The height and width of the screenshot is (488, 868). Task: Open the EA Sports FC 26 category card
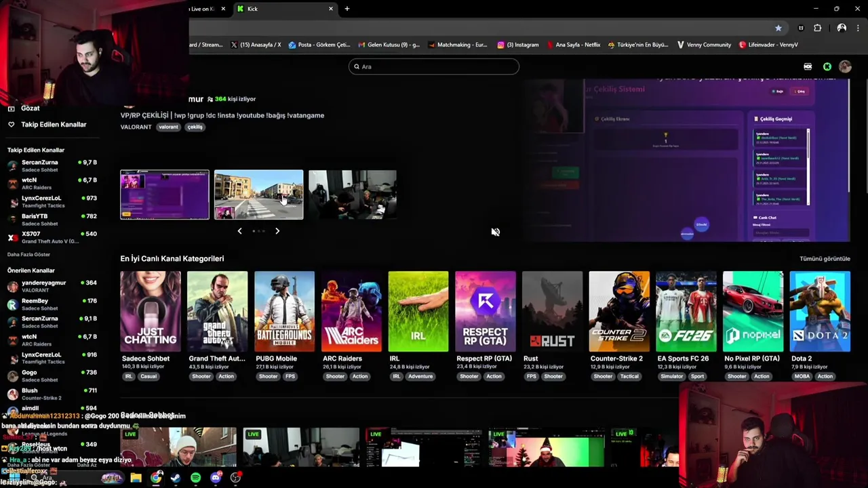coord(686,311)
